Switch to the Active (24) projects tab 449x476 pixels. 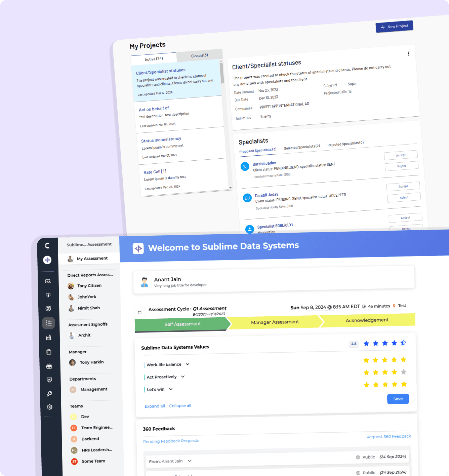click(x=154, y=59)
